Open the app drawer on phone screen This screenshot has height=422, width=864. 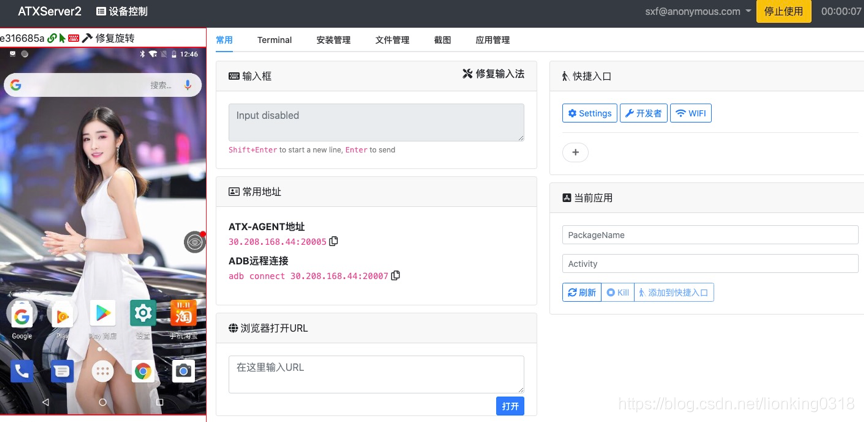pyautogui.click(x=102, y=371)
